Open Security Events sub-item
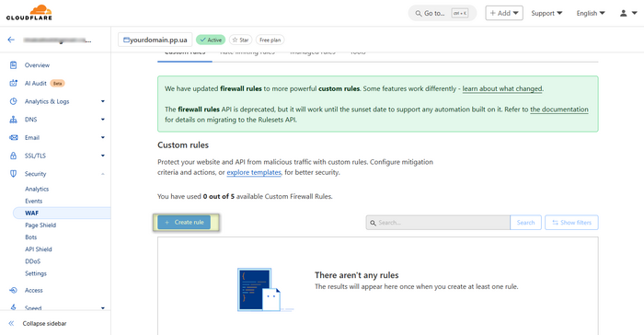644x335 pixels. pyautogui.click(x=34, y=201)
